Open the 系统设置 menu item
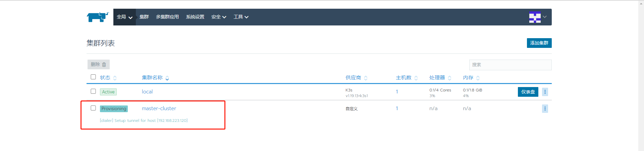Screen dimensions: 644x151 click(195, 17)
